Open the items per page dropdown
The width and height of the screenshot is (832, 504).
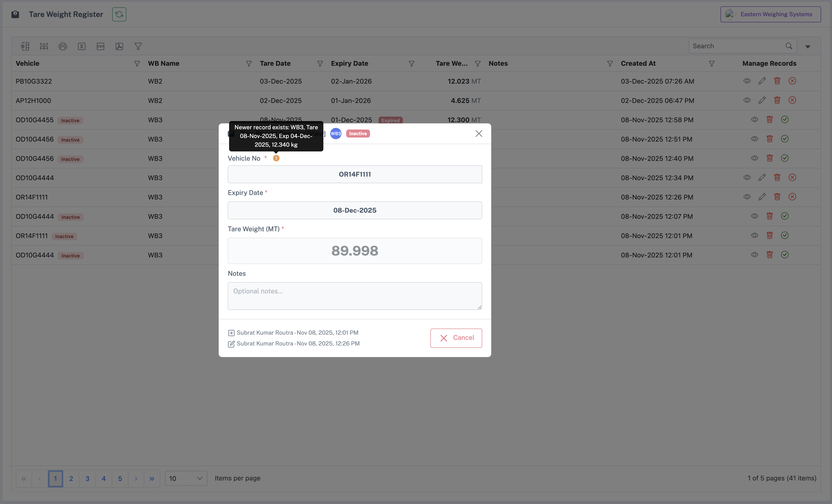186,478
